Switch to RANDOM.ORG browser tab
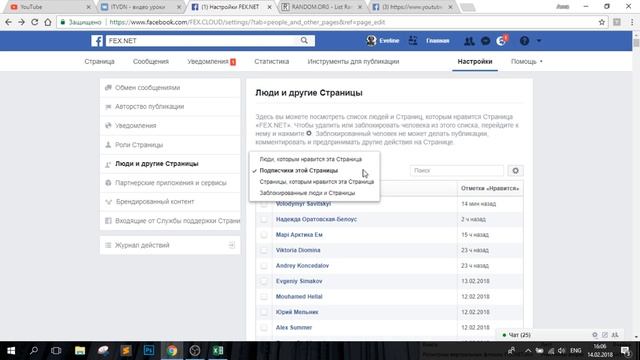The height and width of the screenshot is (360, 640). pyautogui.click(x=322, y=7)
